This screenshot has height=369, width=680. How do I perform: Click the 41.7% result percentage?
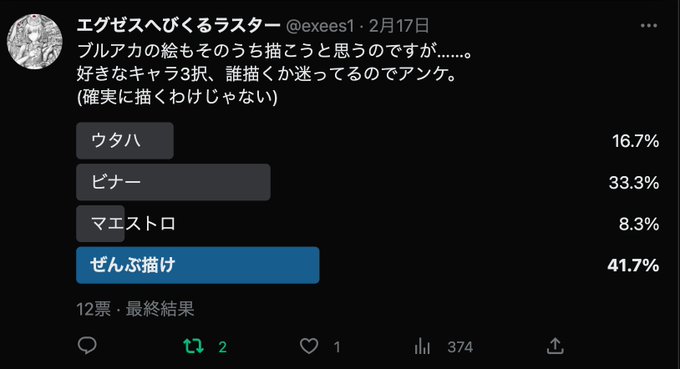click(633, 265)
